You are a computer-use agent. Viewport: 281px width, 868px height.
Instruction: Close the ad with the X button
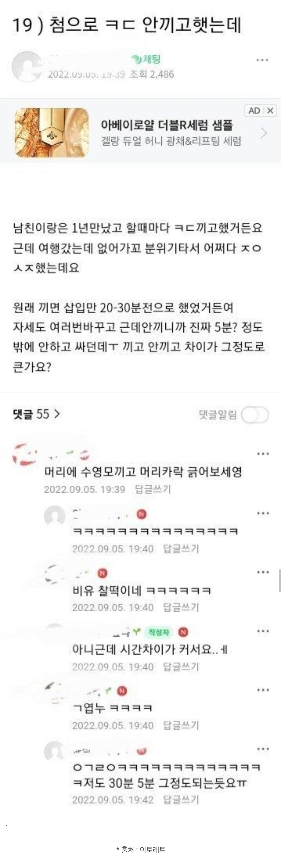coord(270,111)
